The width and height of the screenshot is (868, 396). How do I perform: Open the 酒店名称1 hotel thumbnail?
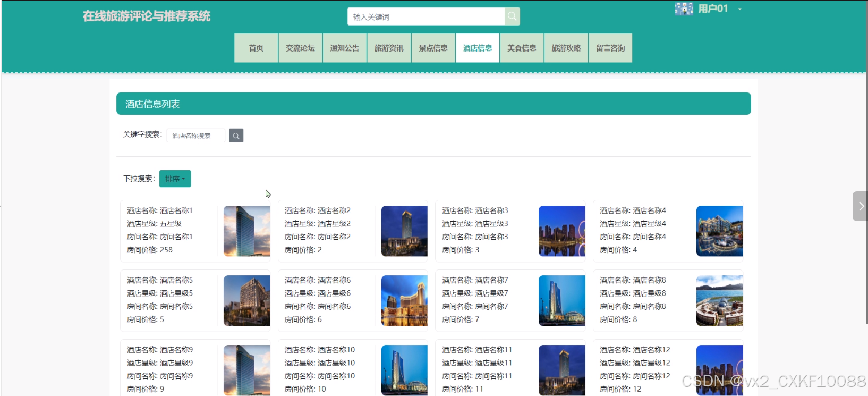point(246,231)
